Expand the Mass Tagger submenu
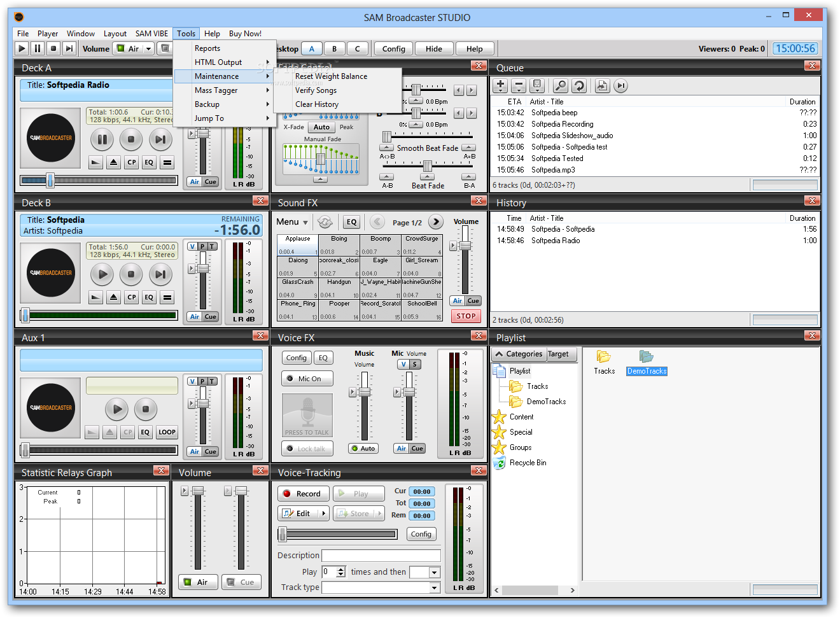 click(x=223, y=90)
